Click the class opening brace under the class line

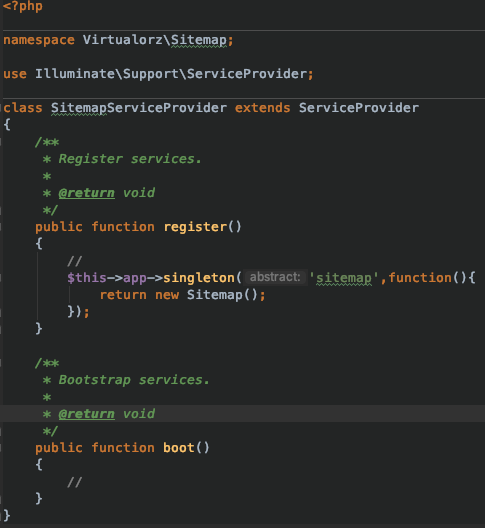(x=7, y=125)
